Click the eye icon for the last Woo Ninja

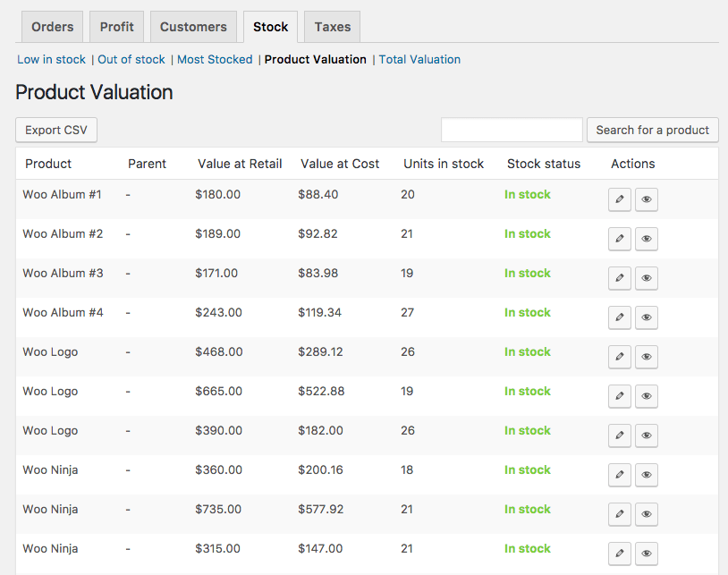[x=646, y=554]
